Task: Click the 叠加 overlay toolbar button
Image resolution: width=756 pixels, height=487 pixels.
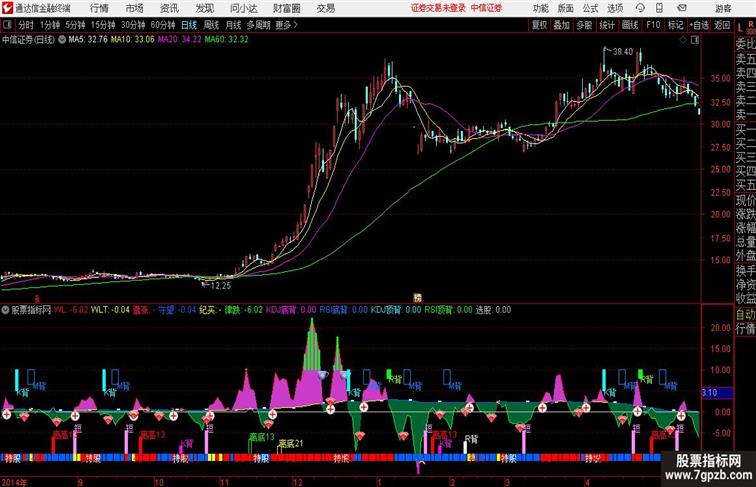Action: [x=562, y=25]
